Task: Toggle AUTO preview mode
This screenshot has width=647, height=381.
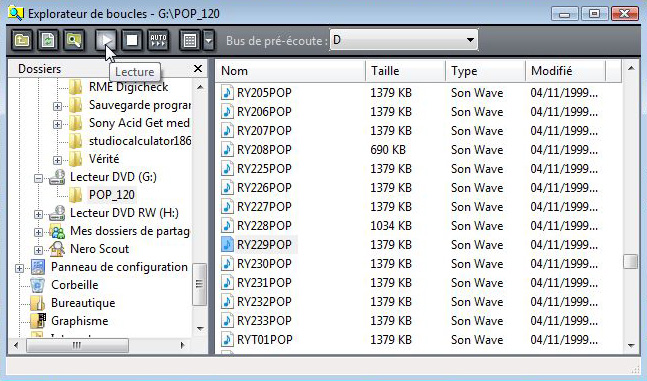Action: click(158, 40)
